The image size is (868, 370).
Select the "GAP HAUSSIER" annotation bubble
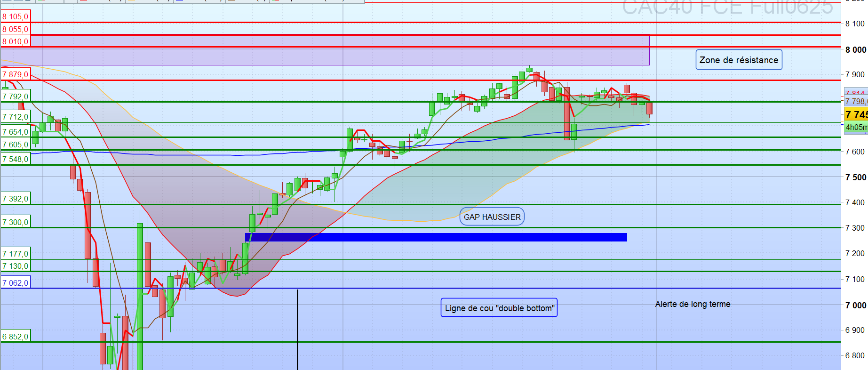[x=492, y=217]
